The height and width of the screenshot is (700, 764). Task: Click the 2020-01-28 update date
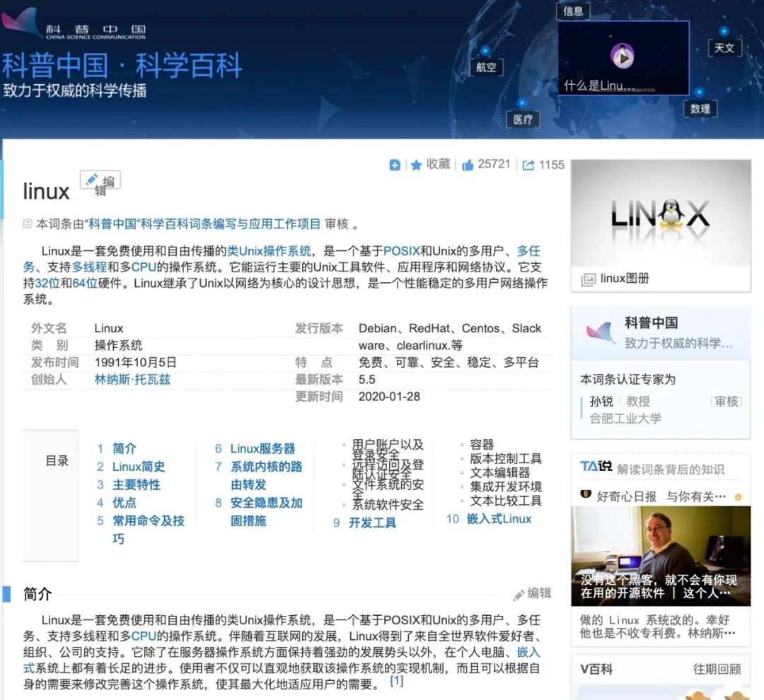pos(389,397)
